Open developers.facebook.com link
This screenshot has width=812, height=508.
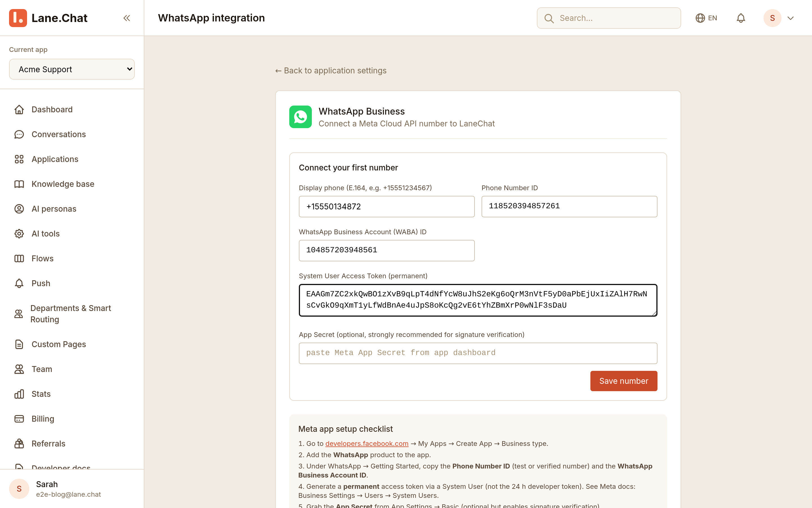coord(367,443)
